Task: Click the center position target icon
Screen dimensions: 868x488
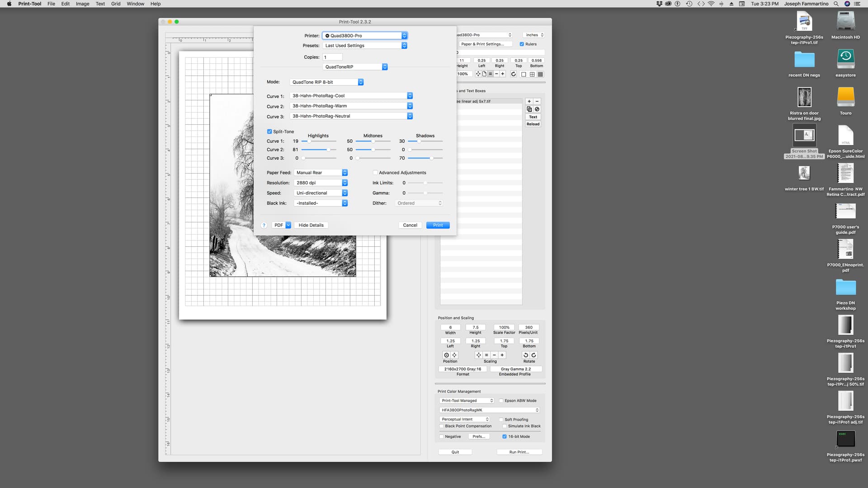Action: [x=446, y=355]
